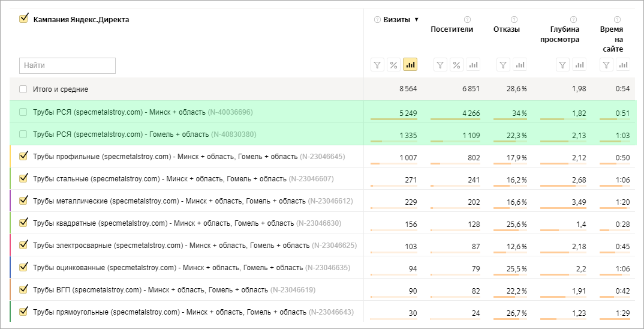Click the help icon above Отказы
The width and height of the screenshot is (644, 329).
click(x=514, y=19)
